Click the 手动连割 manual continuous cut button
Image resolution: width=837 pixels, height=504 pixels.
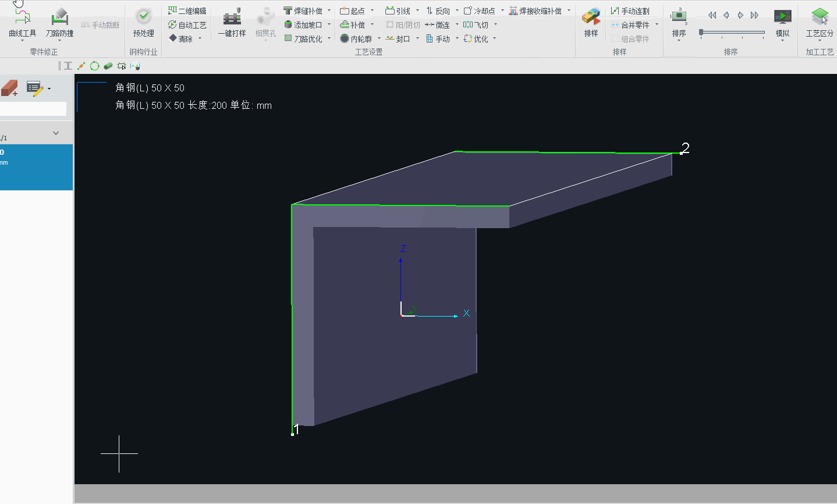click(630, 11)
